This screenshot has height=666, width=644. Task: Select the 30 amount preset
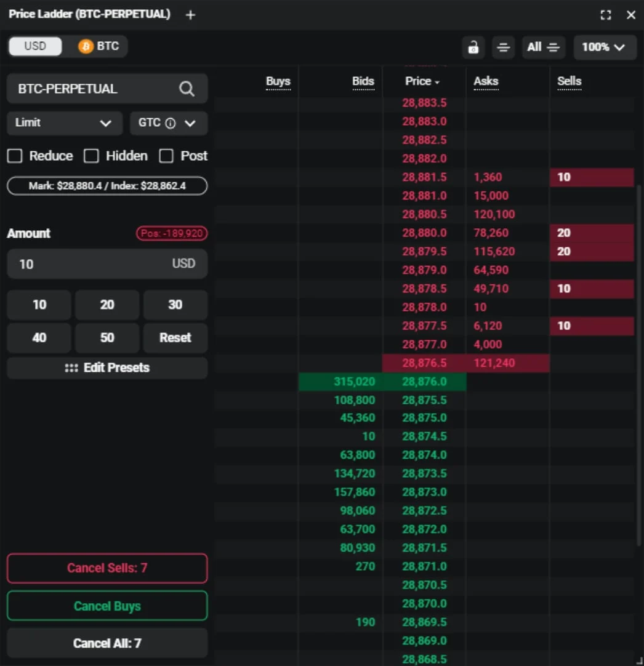coord(175,305)
